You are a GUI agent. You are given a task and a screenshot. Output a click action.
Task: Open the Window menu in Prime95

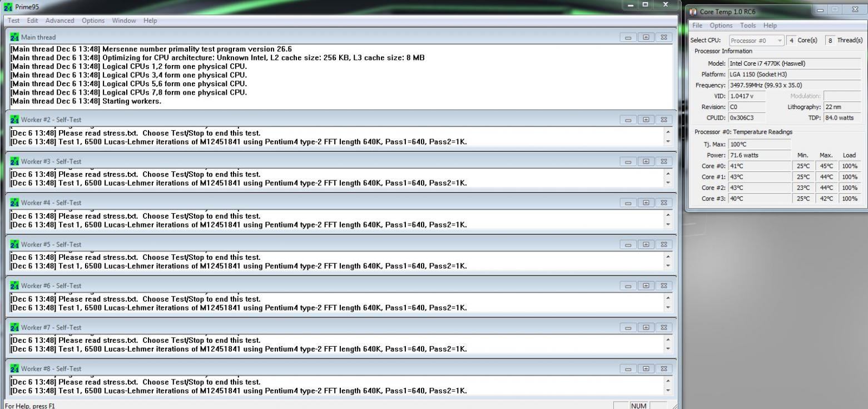point(124,21)
